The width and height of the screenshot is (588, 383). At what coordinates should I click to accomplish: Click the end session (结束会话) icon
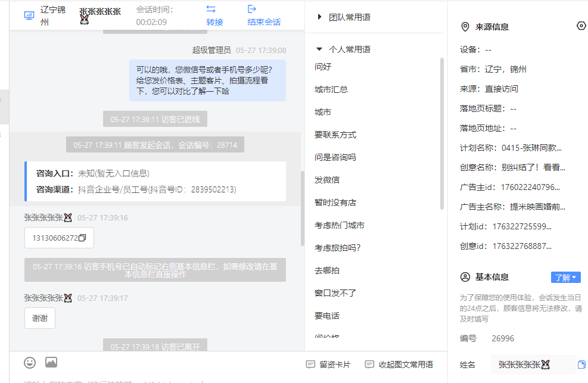[252, 9]
